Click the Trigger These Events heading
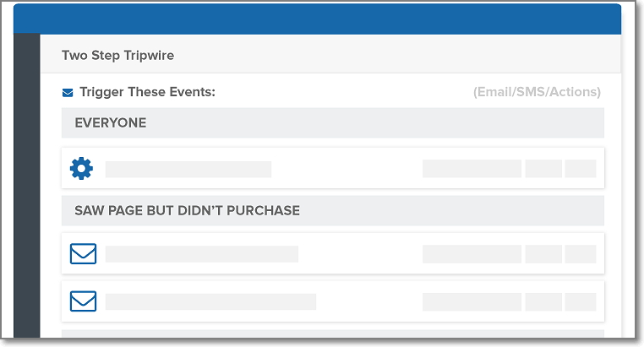644x347 pixels. coord(147,92)
